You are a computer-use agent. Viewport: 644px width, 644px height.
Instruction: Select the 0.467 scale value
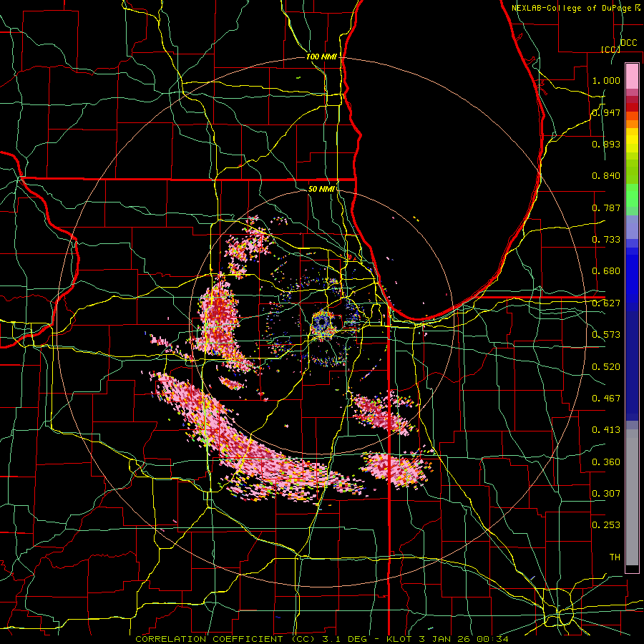pos(606,398)
